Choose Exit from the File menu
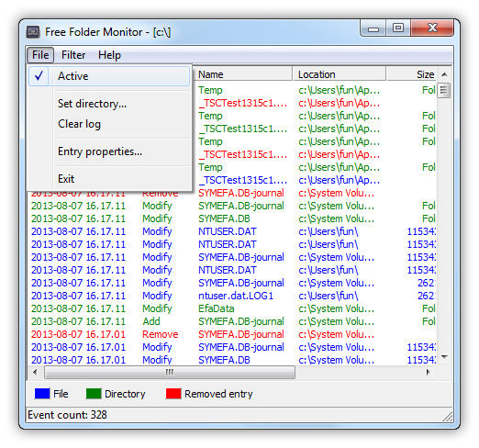The height and width of the screenshot is (448, 479). pyautogui.click(x=109, y=179)
